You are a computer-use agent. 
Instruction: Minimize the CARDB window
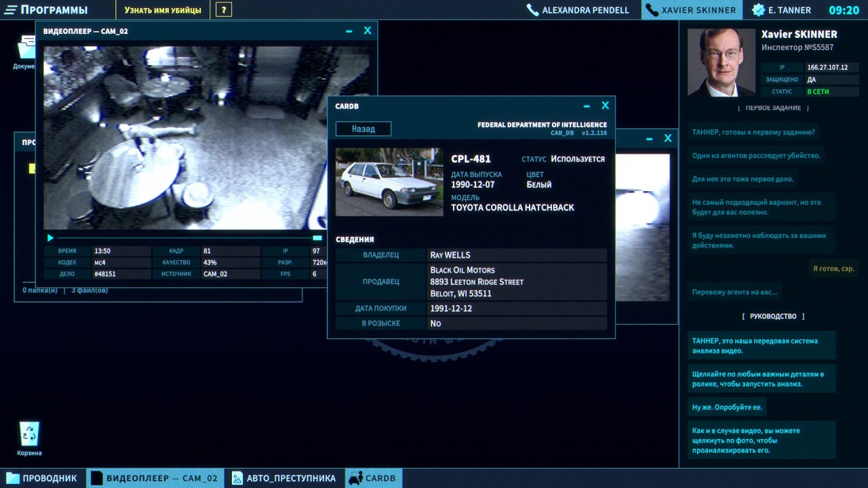587,106
